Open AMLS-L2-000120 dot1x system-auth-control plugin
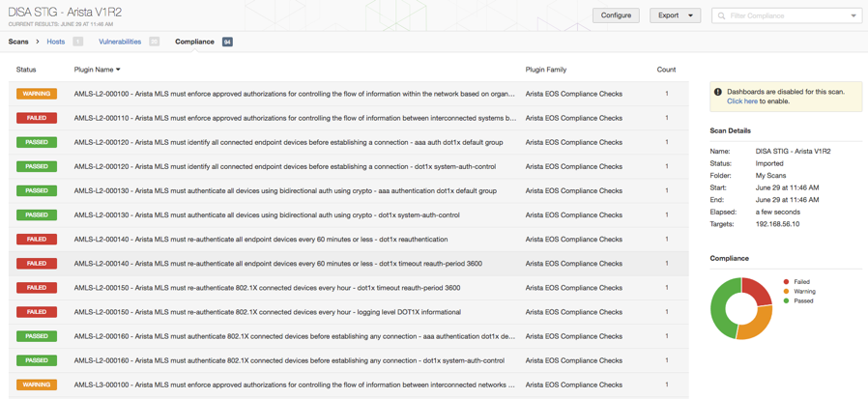Viewport: 868px width, 399px height. click(285, 166)
